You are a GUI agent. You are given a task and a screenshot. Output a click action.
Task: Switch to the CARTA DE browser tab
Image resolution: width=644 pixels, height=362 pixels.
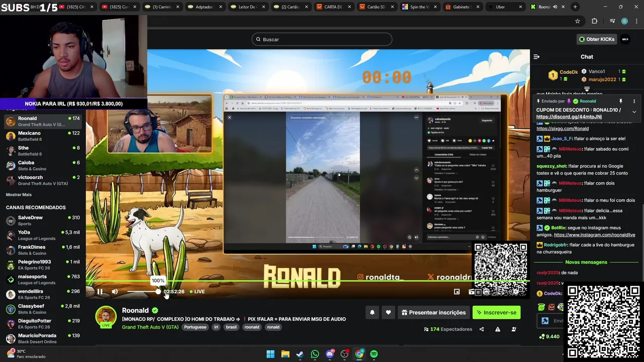click(335, 7)
